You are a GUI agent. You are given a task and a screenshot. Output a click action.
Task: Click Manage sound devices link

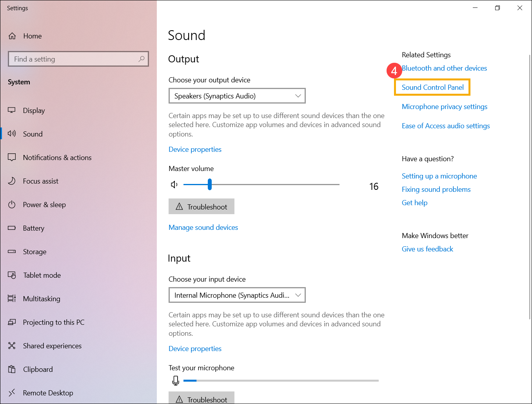pos(203,227)
